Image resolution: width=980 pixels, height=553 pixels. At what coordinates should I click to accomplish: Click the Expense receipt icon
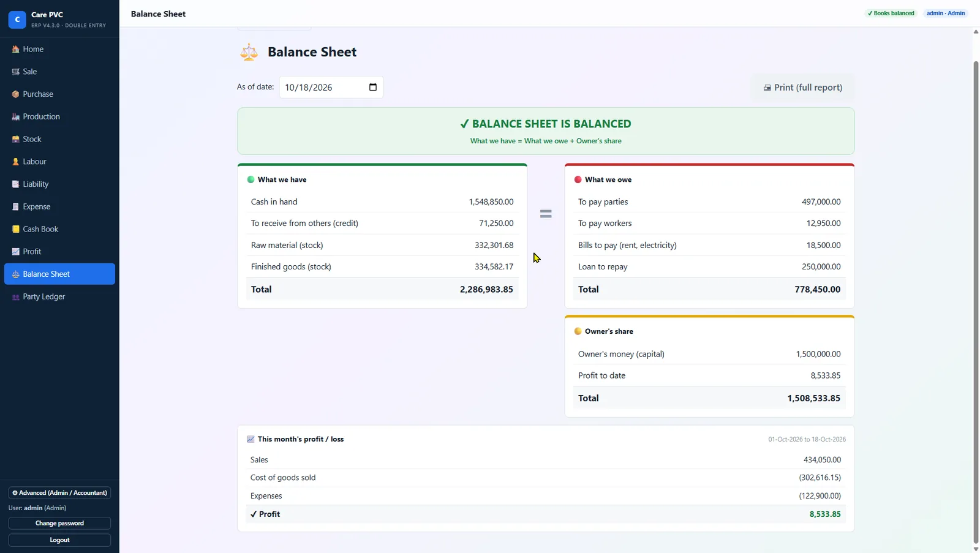click(x=16, y=207)
